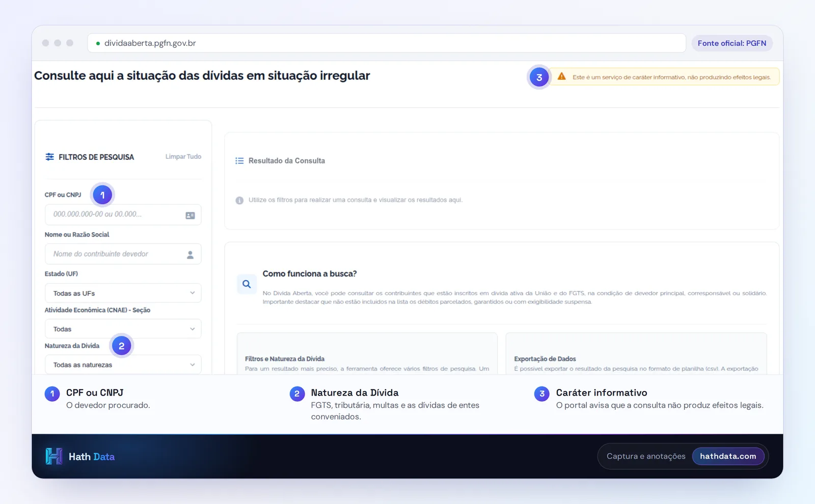Image resolution: width=815 pixels, height=504 pixels.
Task: Click the FILTROS DE PESQUISA heading
Action: [96, 157]
